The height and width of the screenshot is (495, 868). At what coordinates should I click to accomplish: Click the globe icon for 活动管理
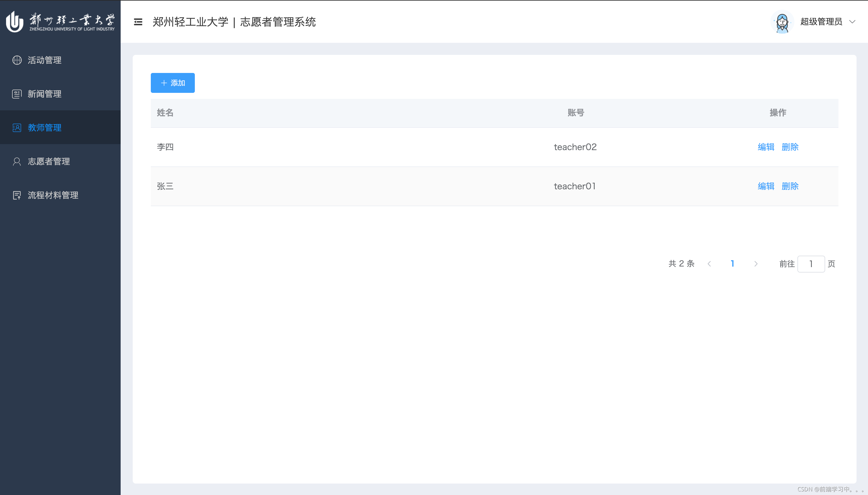pos(17,60)
